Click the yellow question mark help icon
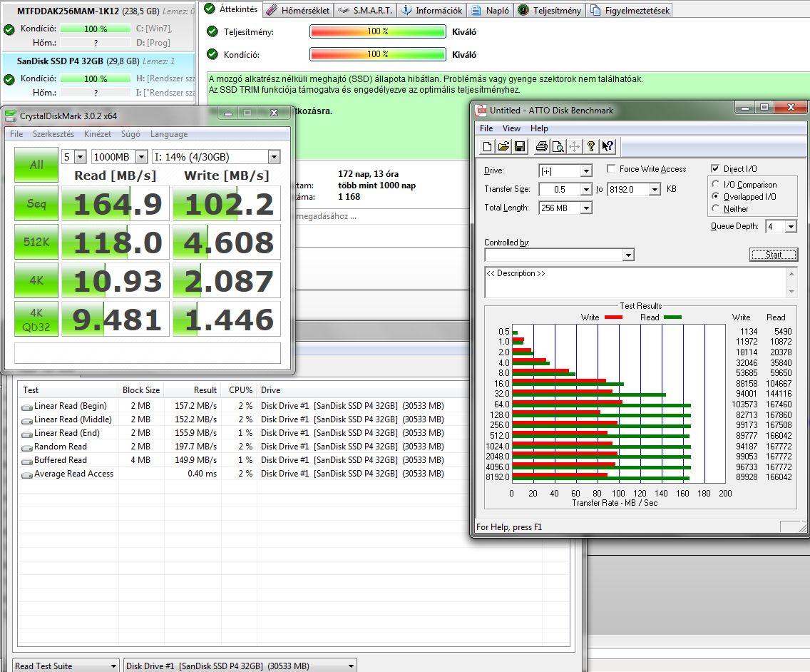This screenshot has width=810, height=672. [x=591, y=147]
